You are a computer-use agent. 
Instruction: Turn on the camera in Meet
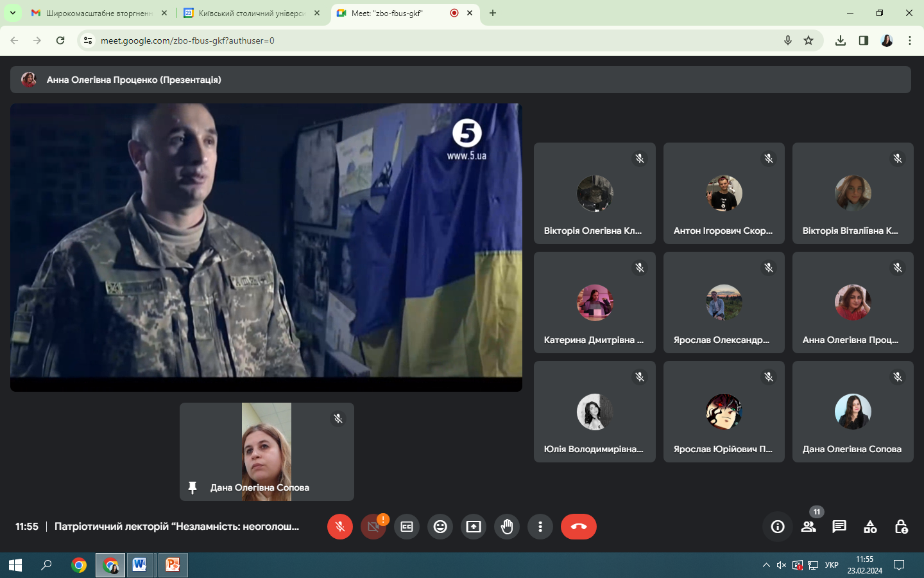[373, 527]
